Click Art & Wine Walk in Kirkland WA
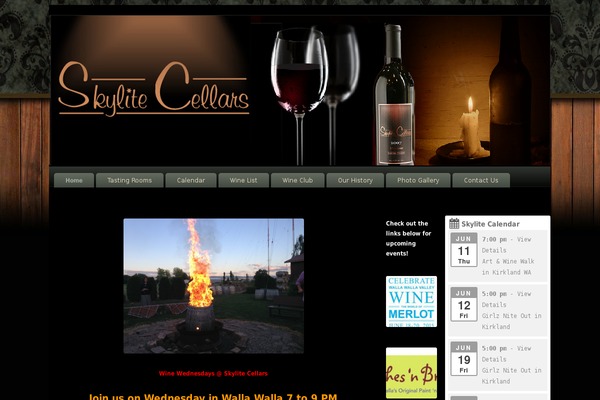The width and height of the screenshot is (600, 400). tap(508, 267)
